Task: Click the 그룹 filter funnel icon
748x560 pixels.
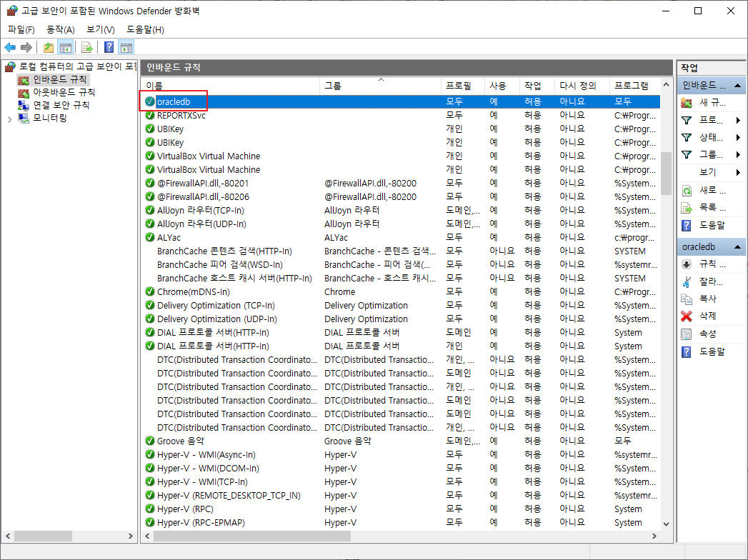Action: coord(687,154)
